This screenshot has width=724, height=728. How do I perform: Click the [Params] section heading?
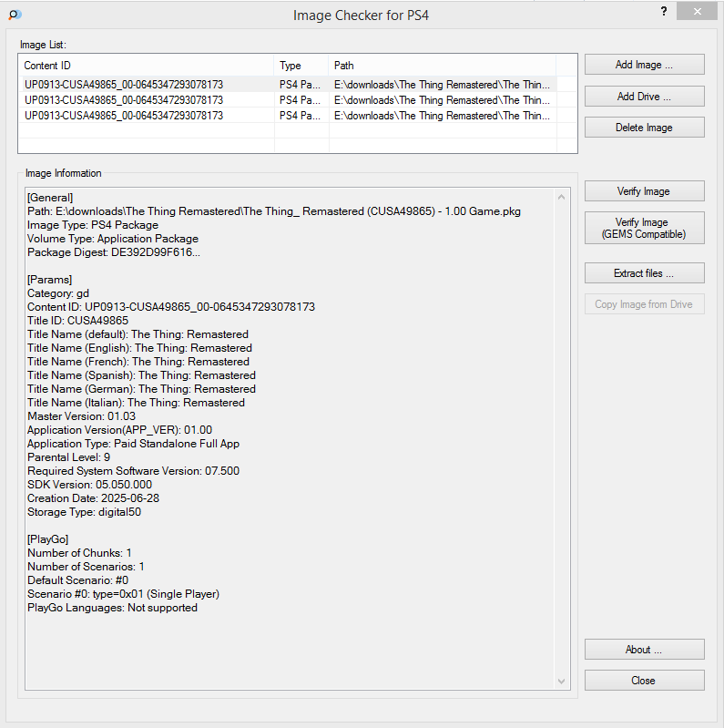pos(50,280)
